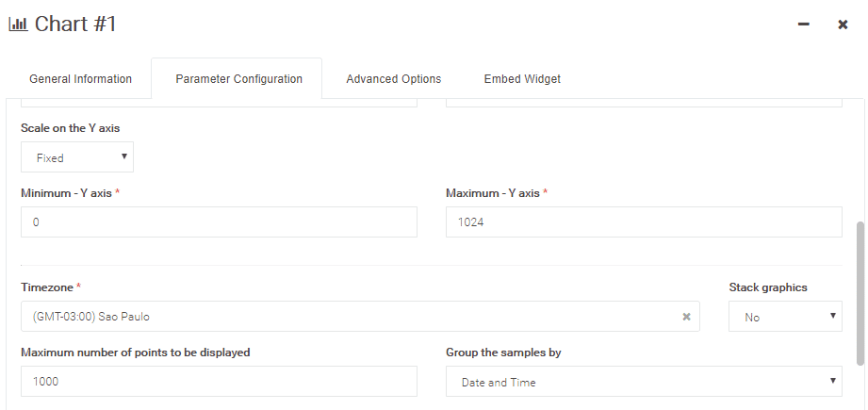Viewport: 868px width, 410px height.
Task: Focus the Maximum - Y axis field showing 1024
Action: (644, 222)
